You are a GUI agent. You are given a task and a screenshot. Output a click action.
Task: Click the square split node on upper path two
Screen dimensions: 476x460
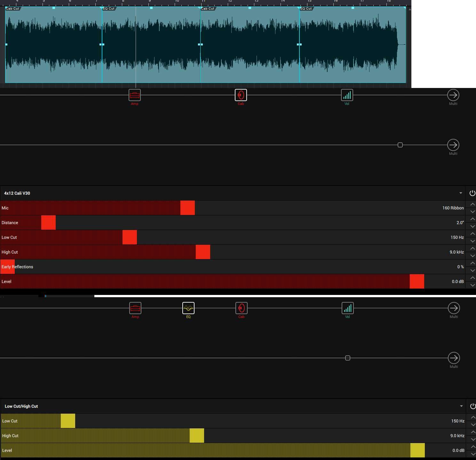click(400, 145)
